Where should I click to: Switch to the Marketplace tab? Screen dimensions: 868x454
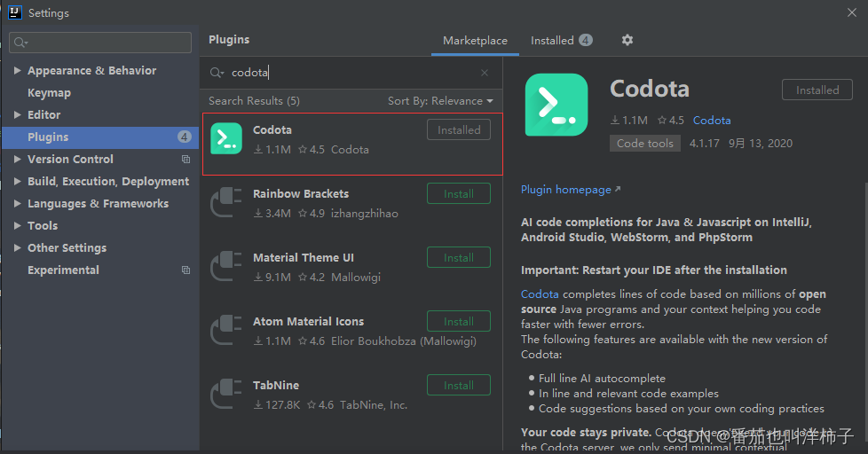pyautogui.click(x=475, y=41)
